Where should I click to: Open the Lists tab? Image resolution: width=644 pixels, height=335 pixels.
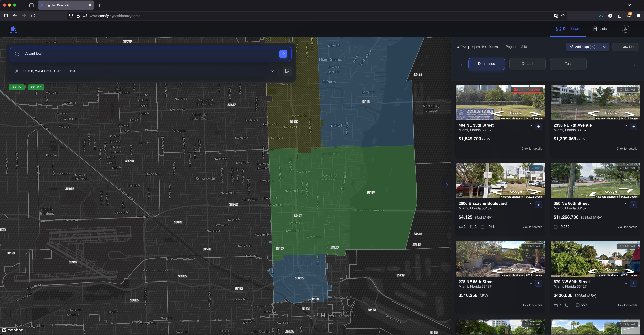600,29
